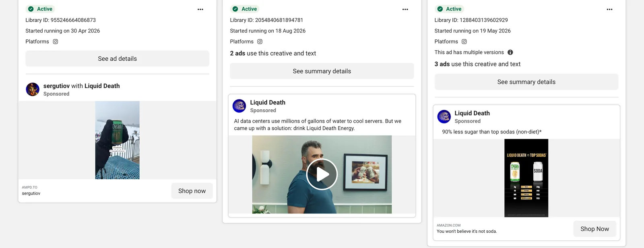Viewport: 644px width, 248px height.
Task: Click 'Started running on 30 Apr 2026'
Action: point(62,31)
